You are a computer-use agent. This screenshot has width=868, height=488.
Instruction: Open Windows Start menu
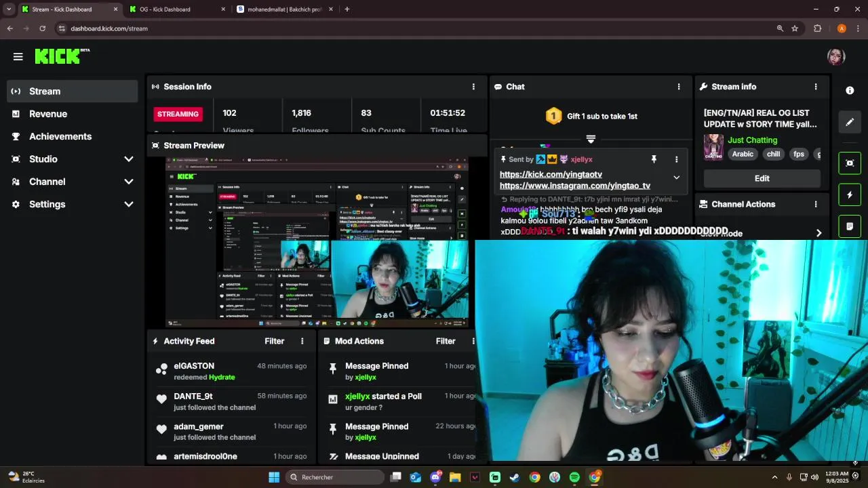[x=274, y=477]
